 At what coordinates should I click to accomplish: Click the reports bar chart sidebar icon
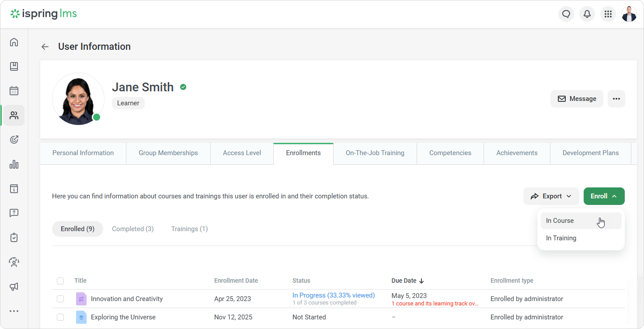click(14, 164)
